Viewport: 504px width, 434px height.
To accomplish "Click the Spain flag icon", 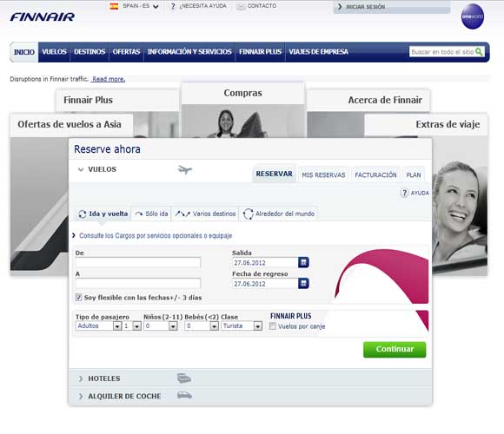I will (114, 6).
